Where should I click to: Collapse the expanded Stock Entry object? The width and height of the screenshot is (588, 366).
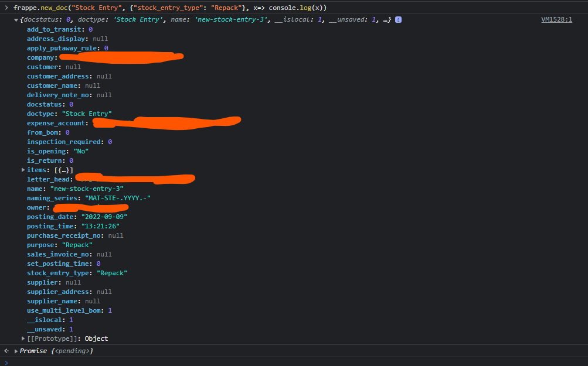coord(16,19)
